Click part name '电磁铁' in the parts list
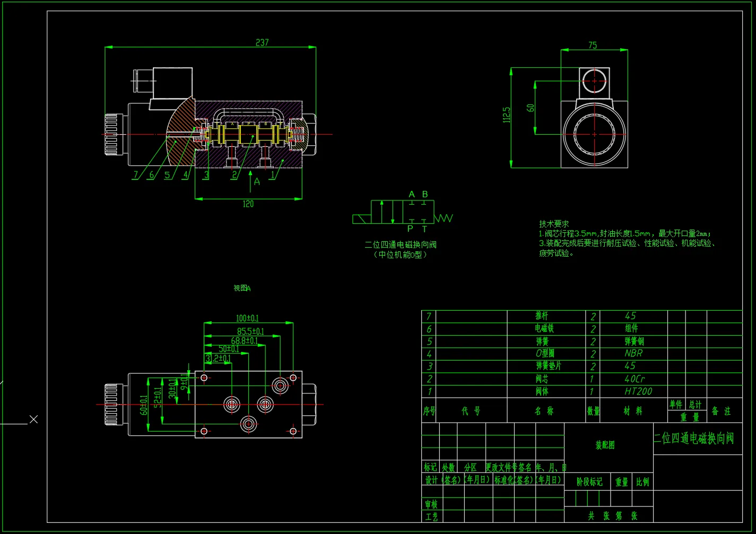This screenshot has width=756, height=534. (544, 329)
